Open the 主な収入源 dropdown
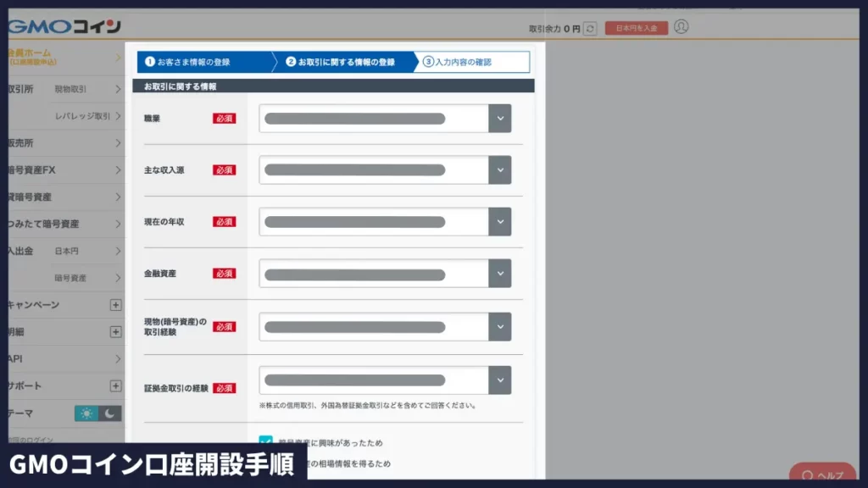This screenshot has width=868, height=488. click(x=385, y=169)
